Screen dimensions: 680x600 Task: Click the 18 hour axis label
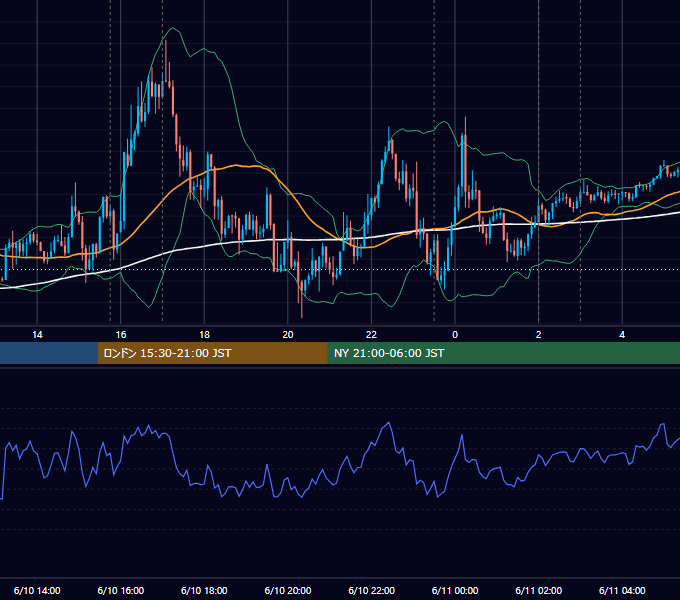point(204,335)
